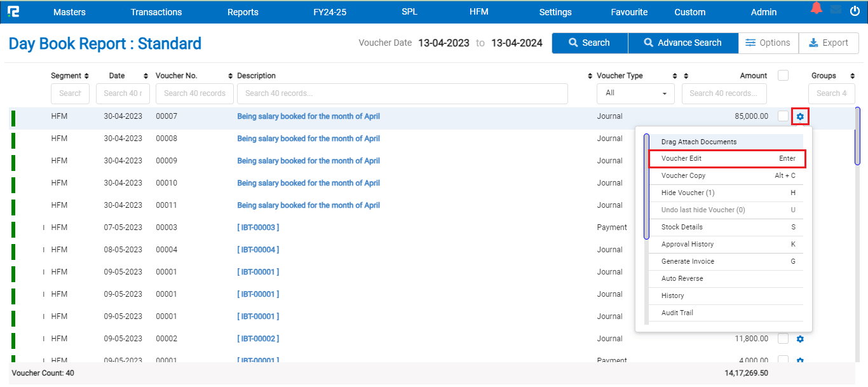Open description link for voucher 00008
Image resolution: width=868 pixels, height=387 pixels.
coord(308,139)
